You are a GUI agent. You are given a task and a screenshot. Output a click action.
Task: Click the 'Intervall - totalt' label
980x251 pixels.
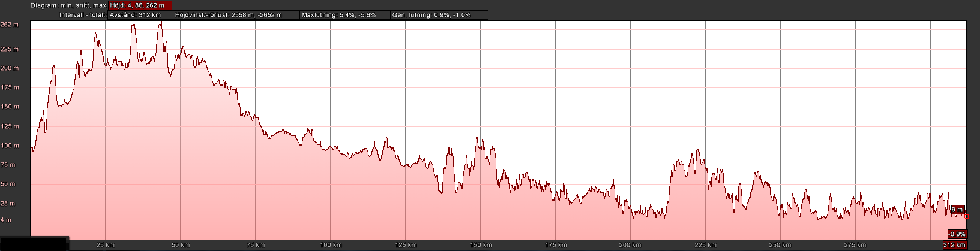tap(83, 14)
